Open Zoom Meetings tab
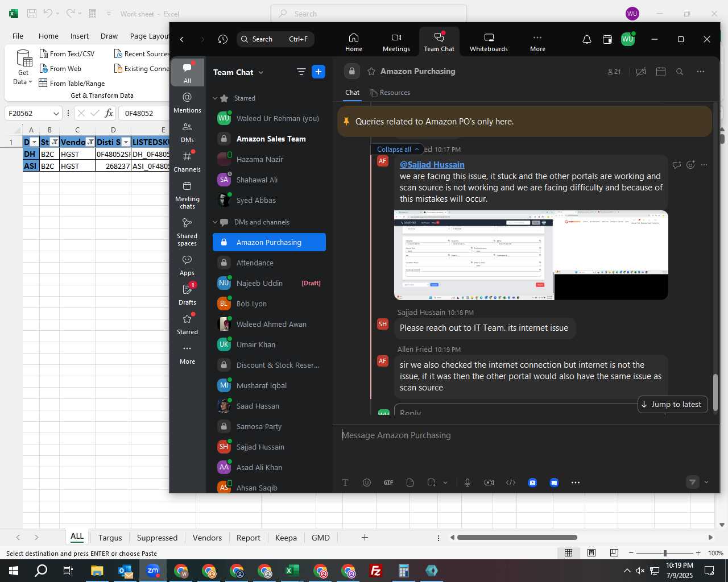728x582 pixels. [396, 42]
